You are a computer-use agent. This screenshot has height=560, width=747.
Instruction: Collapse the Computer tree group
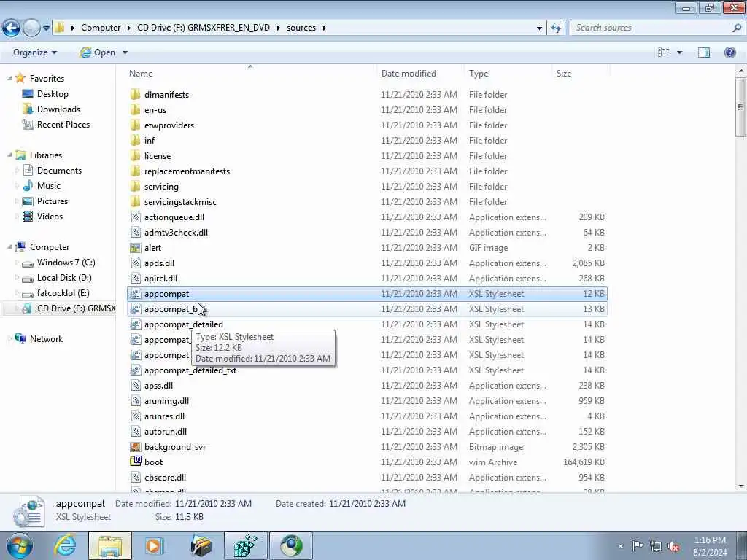click(x=9, y=247)
